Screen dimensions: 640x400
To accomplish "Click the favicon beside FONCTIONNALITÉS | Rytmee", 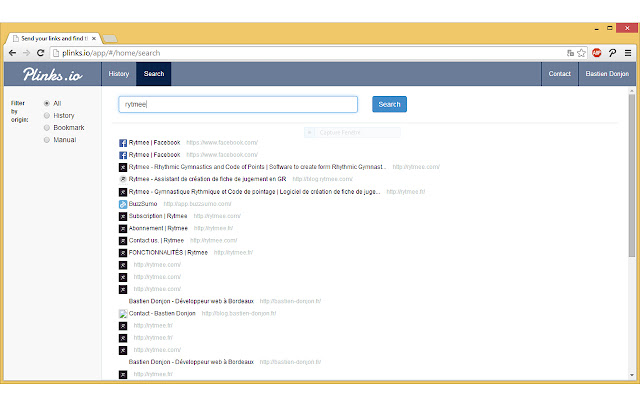I will (x=123, y=253).
